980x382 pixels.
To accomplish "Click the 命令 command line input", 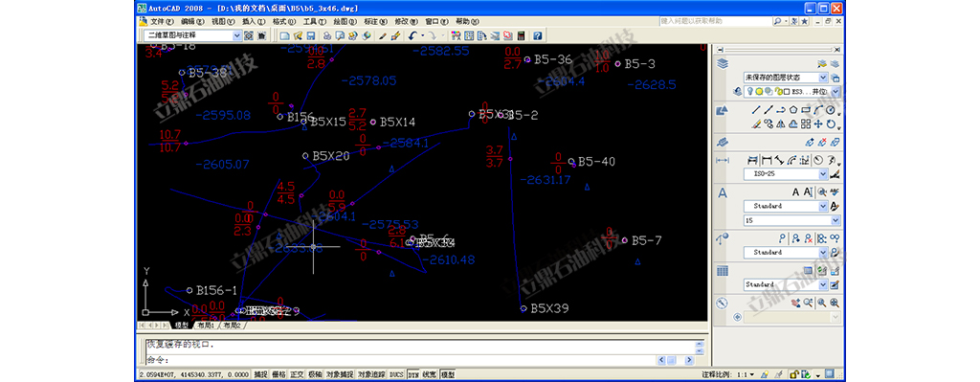I will point(400,360).
